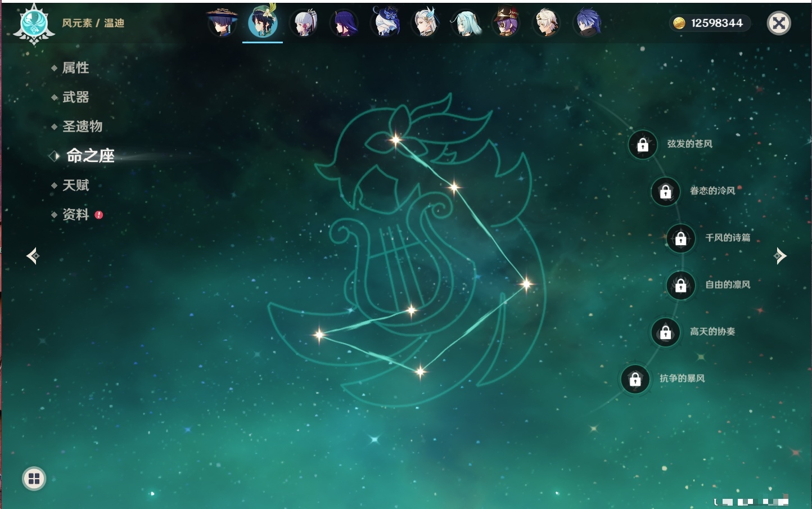
Task: Select the Chevreuse avatar with brown cap
Action: point(506,23)
